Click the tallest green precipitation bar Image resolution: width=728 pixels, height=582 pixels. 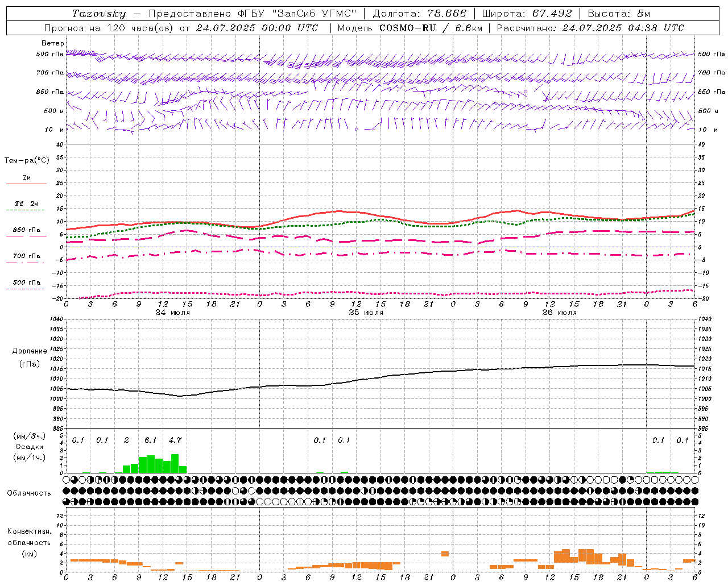click(x=175, y=463)
